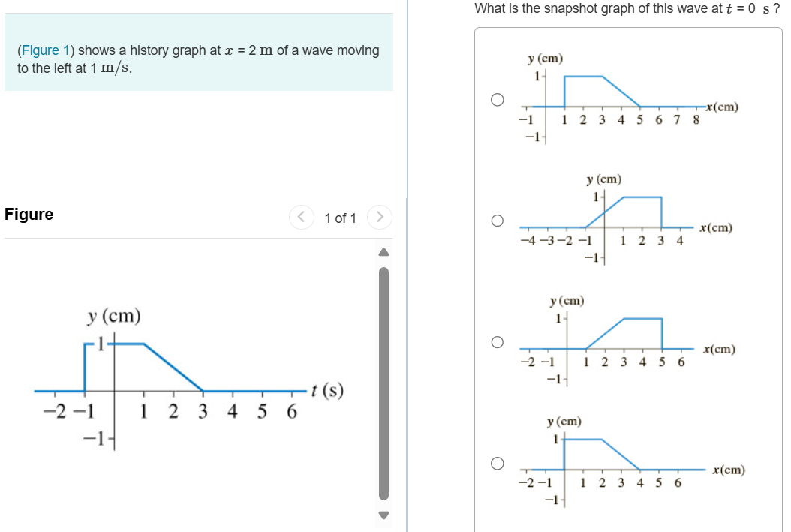
Task: Choose the third answer choice radio button
Action: point(497,341)
